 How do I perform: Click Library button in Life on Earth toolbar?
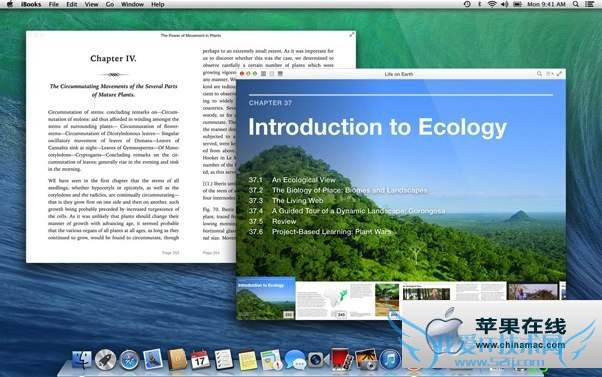[x=264, y=74]
